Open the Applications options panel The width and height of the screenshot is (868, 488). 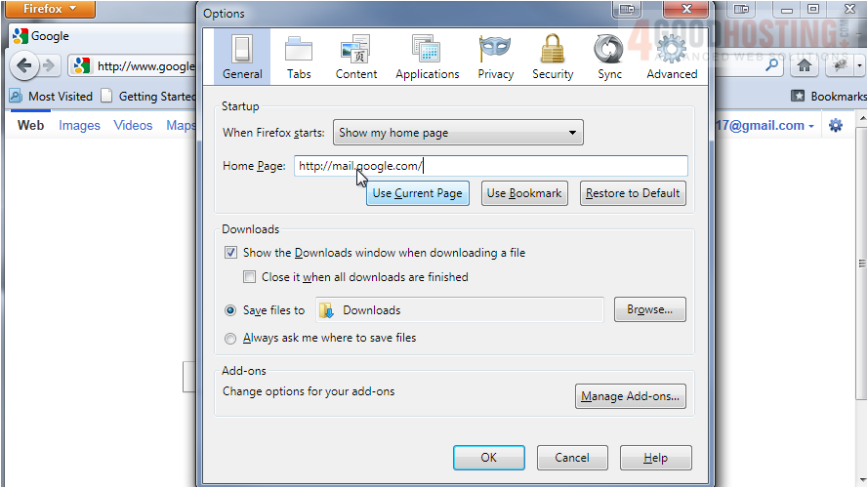tap(427, 58)
